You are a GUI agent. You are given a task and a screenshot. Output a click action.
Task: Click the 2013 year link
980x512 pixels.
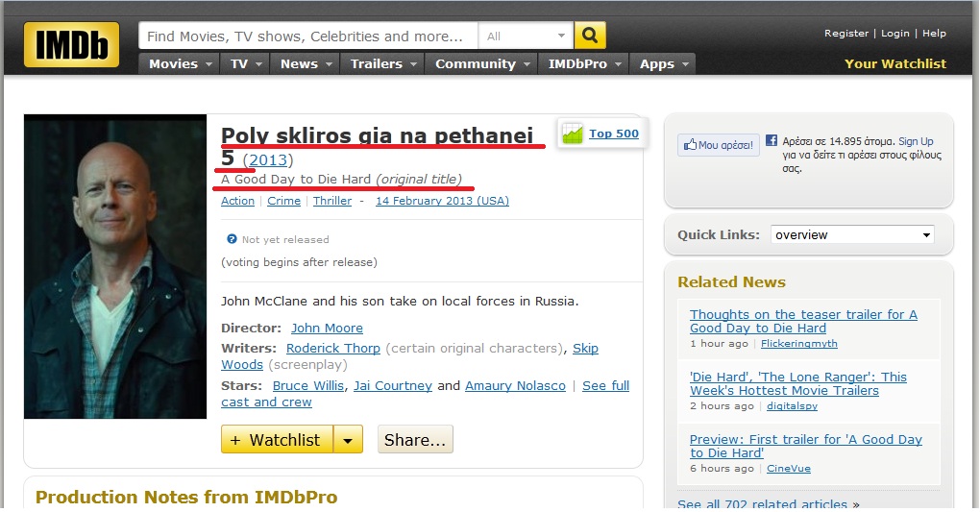click(268, 160)
